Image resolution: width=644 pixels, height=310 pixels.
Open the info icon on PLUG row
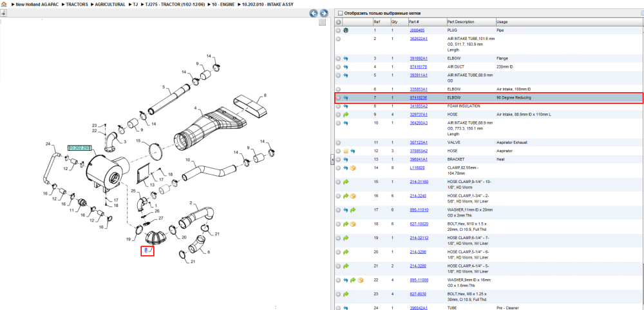[345, 30]
